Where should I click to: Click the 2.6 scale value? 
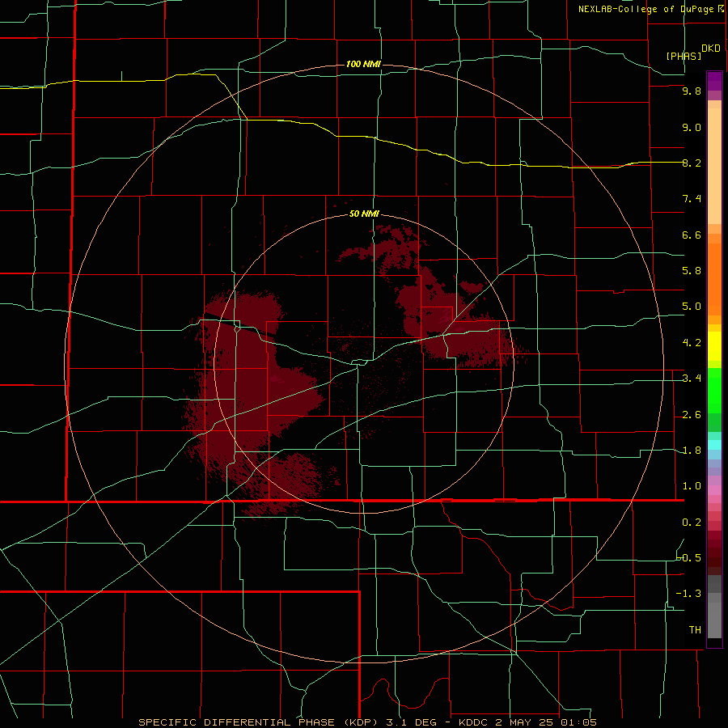coord(692,415)
